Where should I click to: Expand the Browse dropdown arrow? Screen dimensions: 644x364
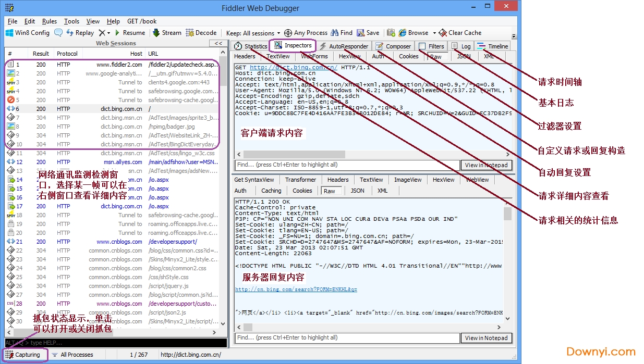[x=433, y=33]
